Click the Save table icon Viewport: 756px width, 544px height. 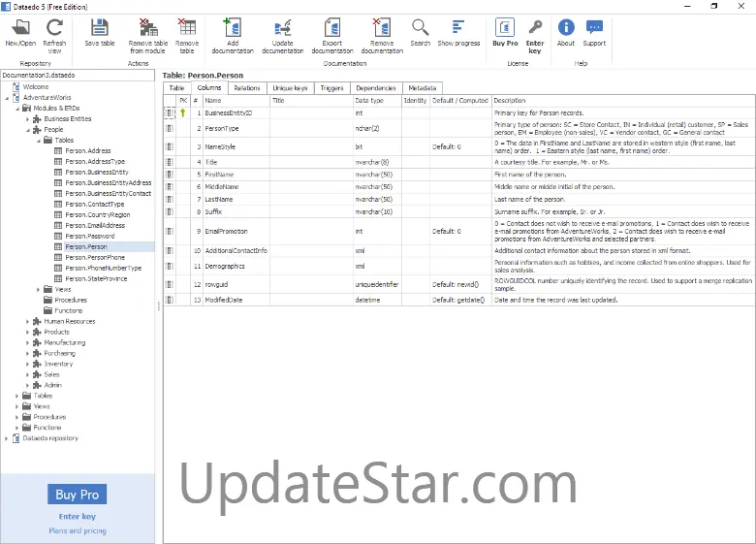(99, 28)
